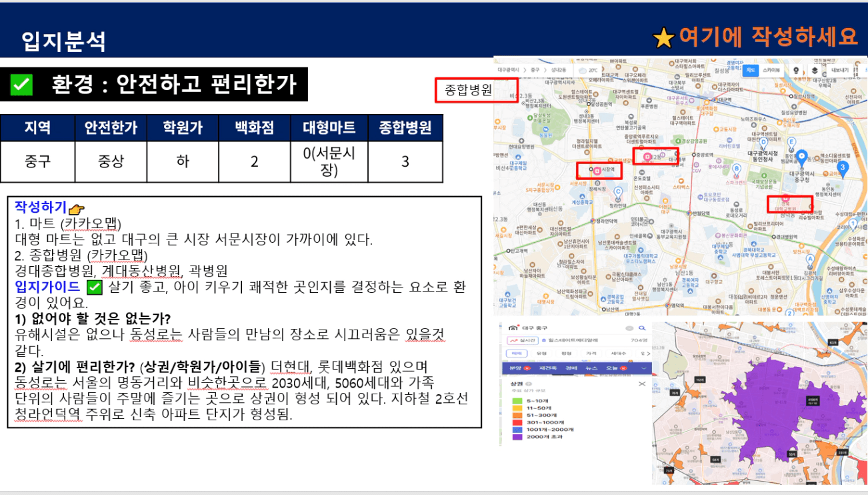Click 성내2동 in the map breadcrumb
Image resolution: width=868 pixels, height=495 pixels.
(x=559, y=70)
